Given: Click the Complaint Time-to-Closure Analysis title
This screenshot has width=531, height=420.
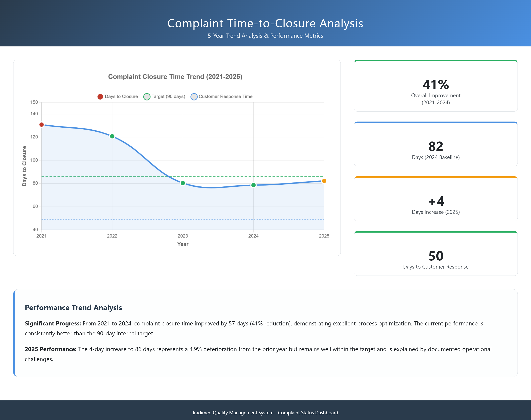Looking at the screenshot, I should [x=265, y=23].
